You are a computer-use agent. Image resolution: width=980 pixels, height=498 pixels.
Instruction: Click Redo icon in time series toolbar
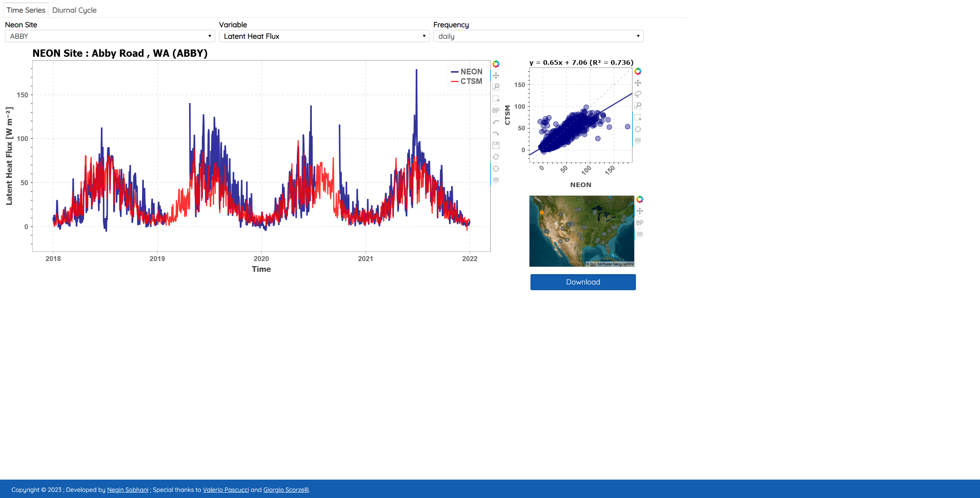496,134
